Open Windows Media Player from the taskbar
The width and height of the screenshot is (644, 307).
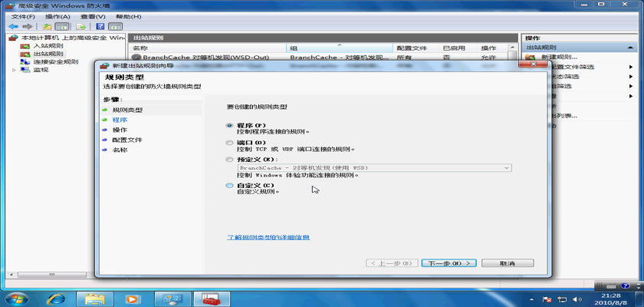133,297
